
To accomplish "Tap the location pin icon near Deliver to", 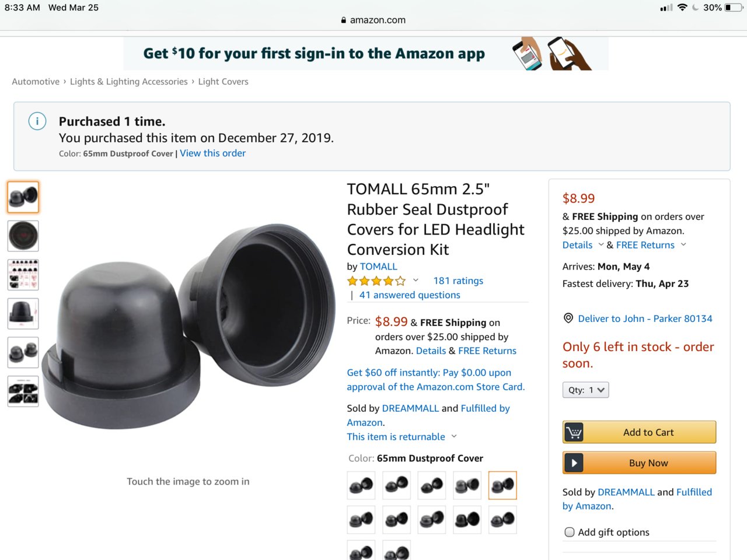I will pyautogui.click(x=568, y=318).
